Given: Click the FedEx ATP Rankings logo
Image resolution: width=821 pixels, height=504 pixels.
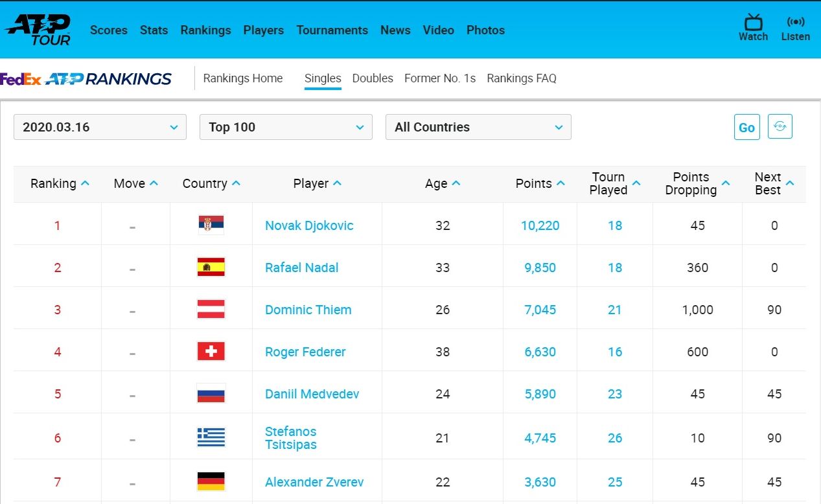Looking at the screenshot, I should [86, 79].
